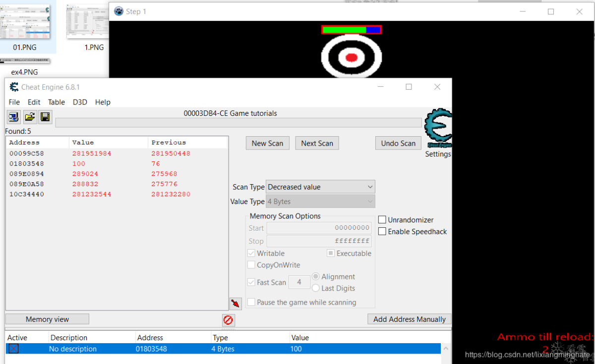
Task: Enable the Unrandomizer checkbox
Action: click(382, 219)
